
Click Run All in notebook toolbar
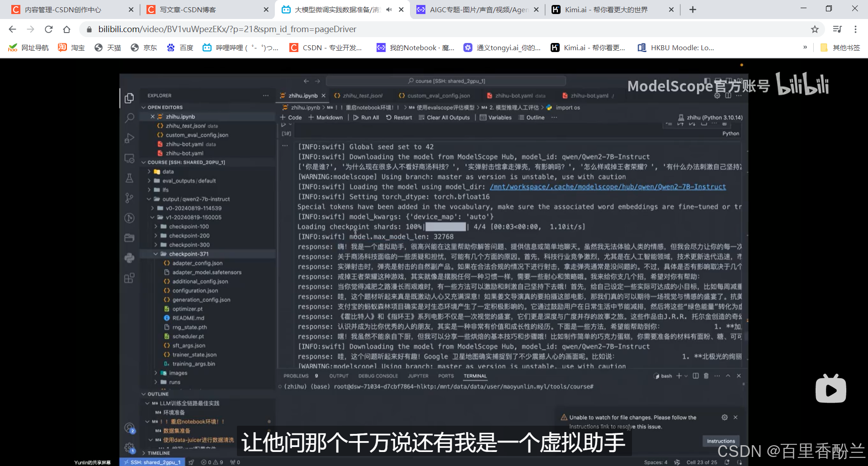click(x=366, y=118)
